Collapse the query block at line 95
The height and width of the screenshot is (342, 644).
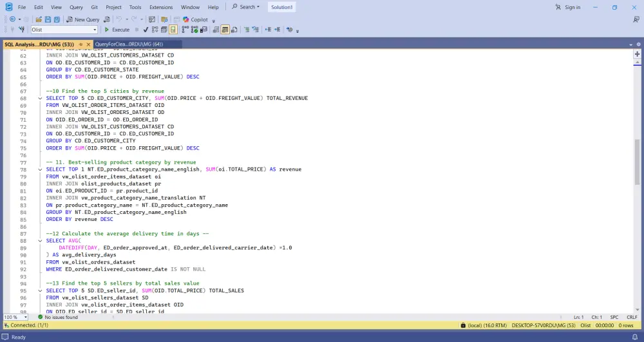pos(40,290)
